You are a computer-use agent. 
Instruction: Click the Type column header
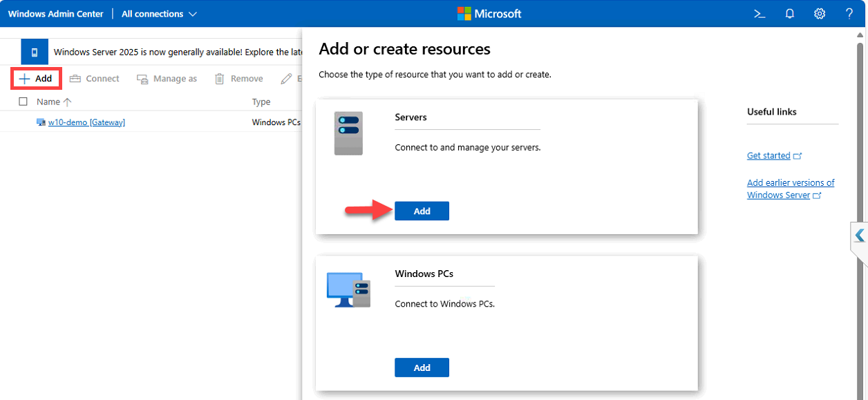click(261, 102)
